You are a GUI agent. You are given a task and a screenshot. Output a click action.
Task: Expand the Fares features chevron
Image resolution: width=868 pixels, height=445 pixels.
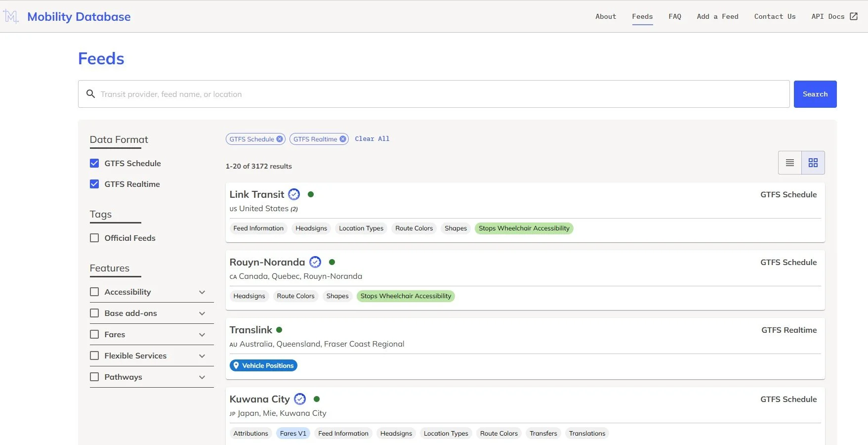click(202, 335)
